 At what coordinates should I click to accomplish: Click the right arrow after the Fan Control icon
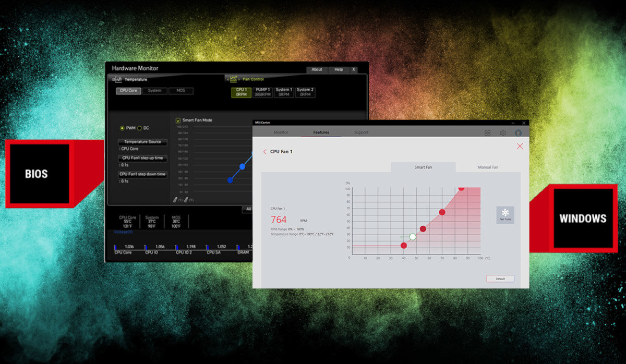point(239,79)
